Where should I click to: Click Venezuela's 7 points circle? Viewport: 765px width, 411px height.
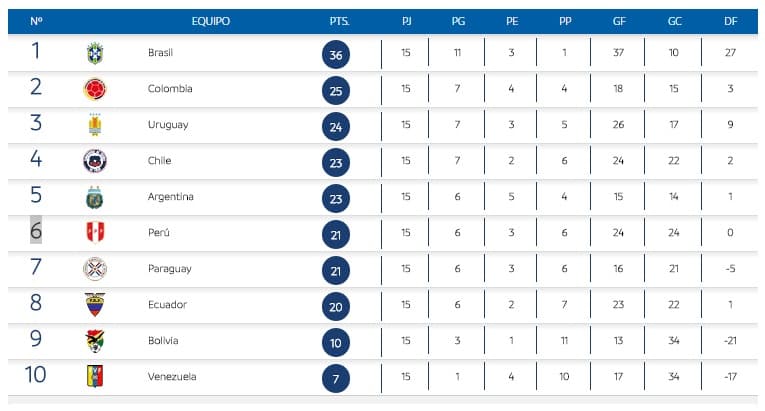click(x=337, y=379)
